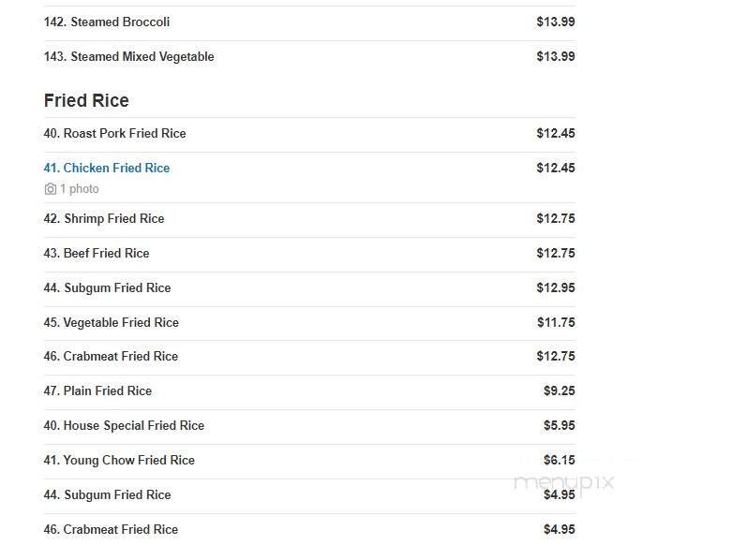Select 142. Steamed Broccoli item
The image size is (732, 560).
click(x=309, y=23)
